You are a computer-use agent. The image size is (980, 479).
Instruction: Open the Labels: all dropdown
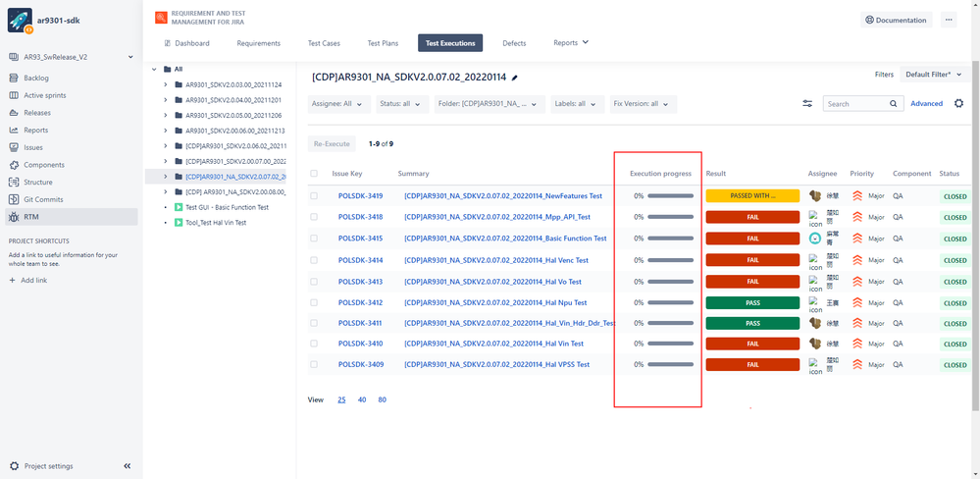577,104
